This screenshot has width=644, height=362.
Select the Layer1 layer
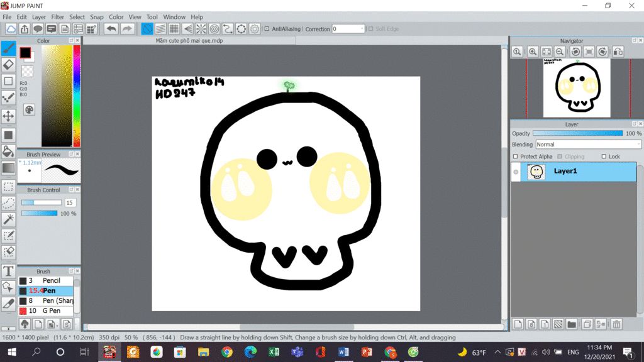click(x=574, y=172)
